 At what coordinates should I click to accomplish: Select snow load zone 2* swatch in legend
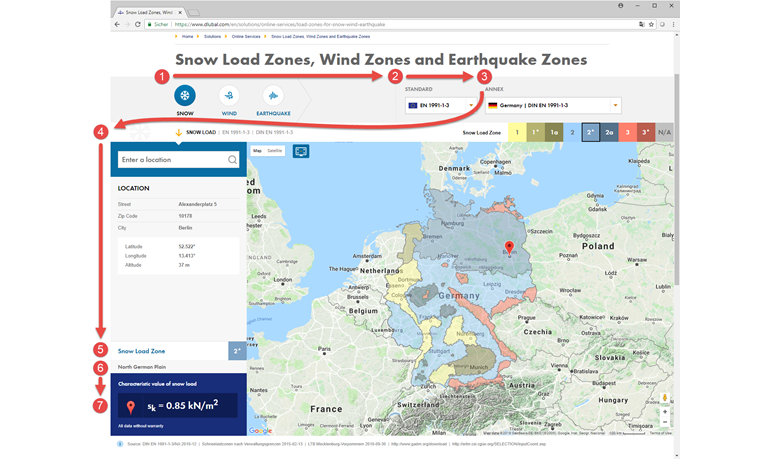[x=591, y=132]
